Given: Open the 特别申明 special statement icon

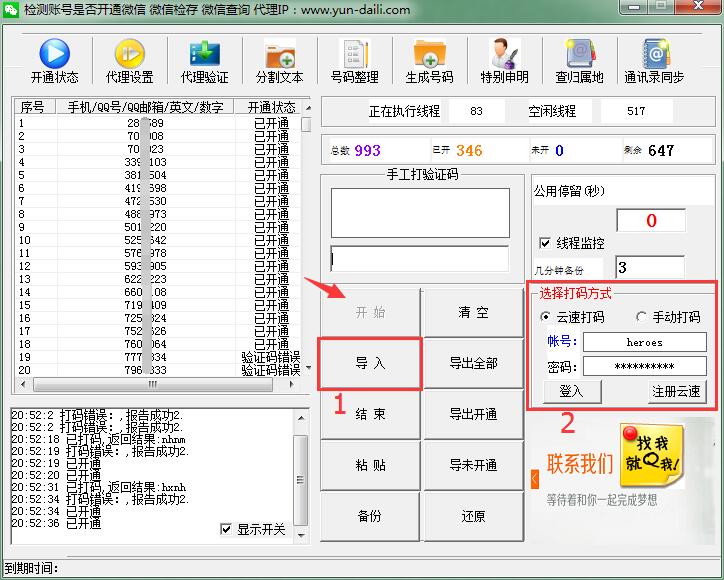Looking at the screenshot, I should 505,61.
